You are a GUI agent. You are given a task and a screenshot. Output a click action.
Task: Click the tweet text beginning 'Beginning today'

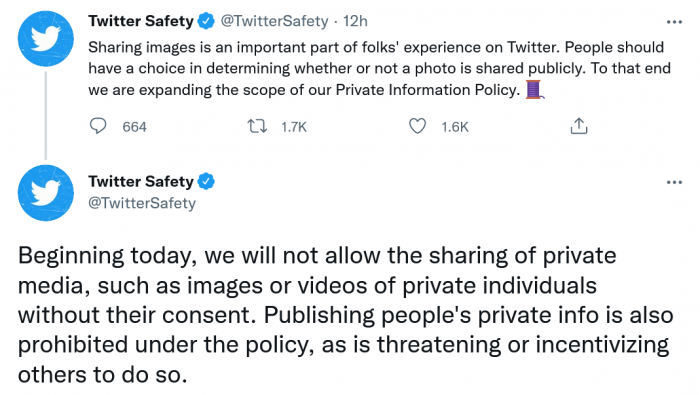346,315
